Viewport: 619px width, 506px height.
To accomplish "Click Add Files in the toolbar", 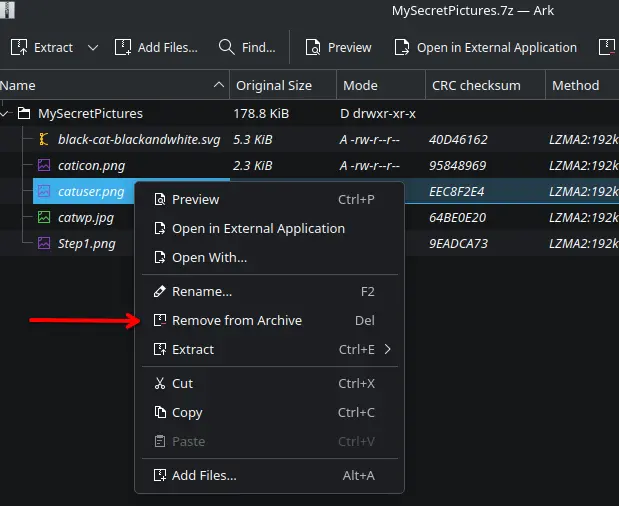I will [x=156, y=47].
